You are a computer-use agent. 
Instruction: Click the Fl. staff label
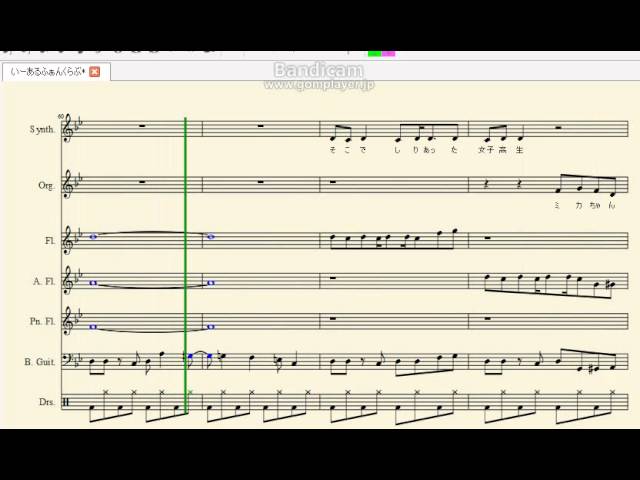click(50, 241)
